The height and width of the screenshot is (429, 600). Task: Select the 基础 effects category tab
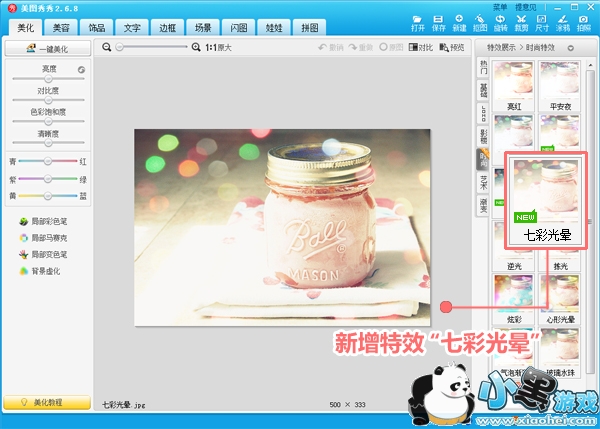[x=483, y=90]
